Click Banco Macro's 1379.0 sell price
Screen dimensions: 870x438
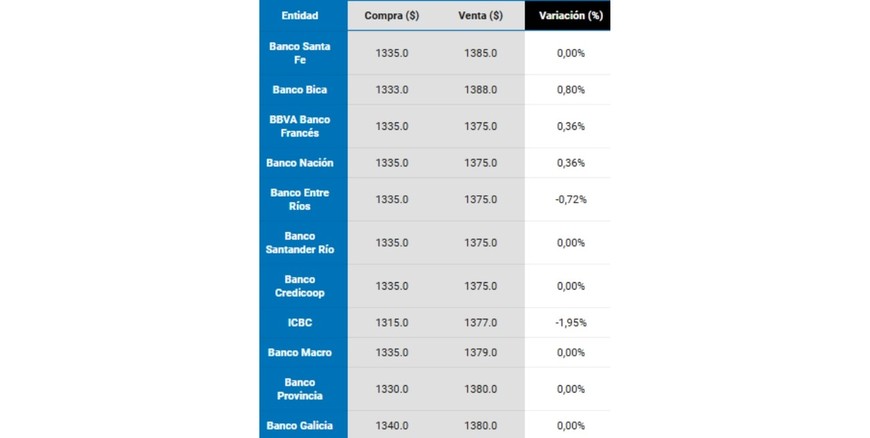point(480,353)
